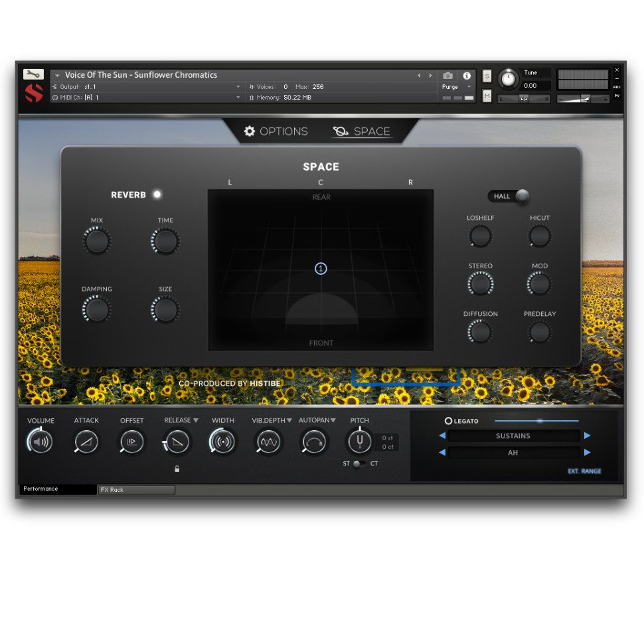This screenshot has height=644, width=644.
Task: Load previous instrument with left arrow
Action: pyautogui.click(x=419, y=76)
